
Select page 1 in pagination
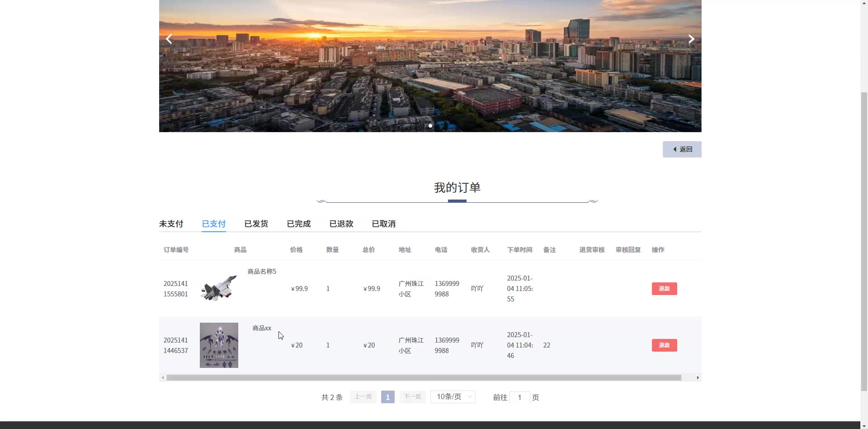point(387,397)
